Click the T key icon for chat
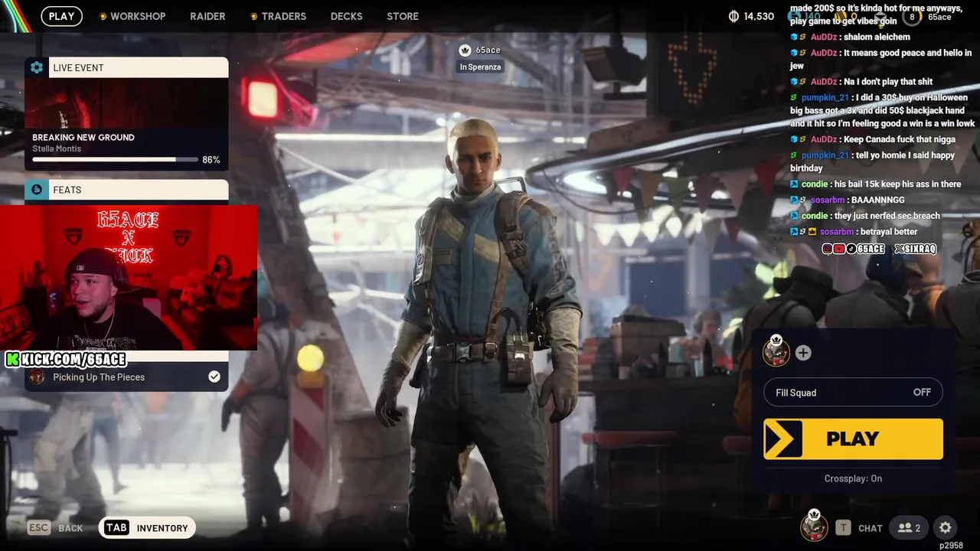Screen dimensions: 980x551 (x=843, y=528)
